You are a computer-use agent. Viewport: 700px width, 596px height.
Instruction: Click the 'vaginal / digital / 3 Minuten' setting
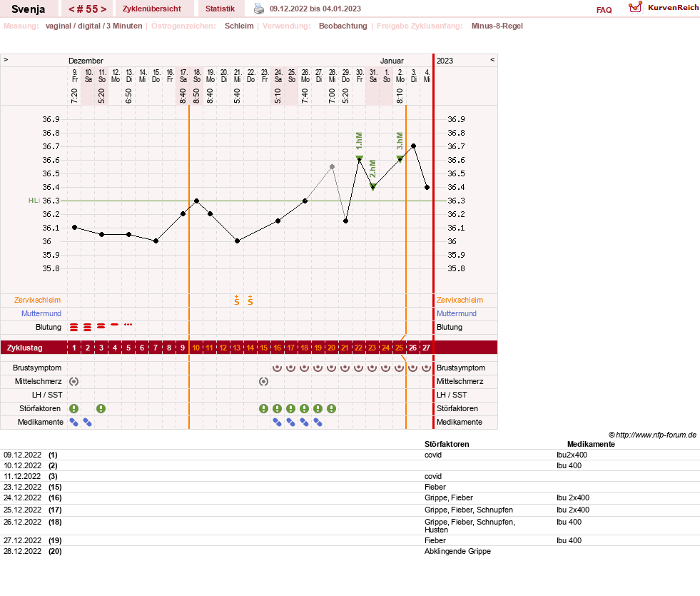pos(93,26)
